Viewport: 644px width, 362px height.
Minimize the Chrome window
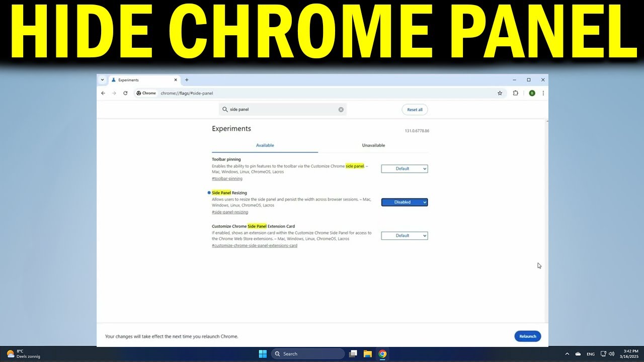coord(515,79)
